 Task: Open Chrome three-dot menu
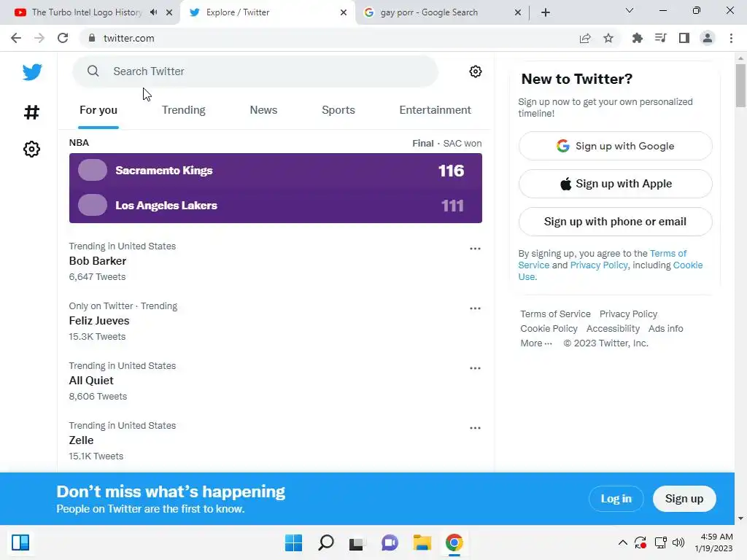(x=731, y=38)
